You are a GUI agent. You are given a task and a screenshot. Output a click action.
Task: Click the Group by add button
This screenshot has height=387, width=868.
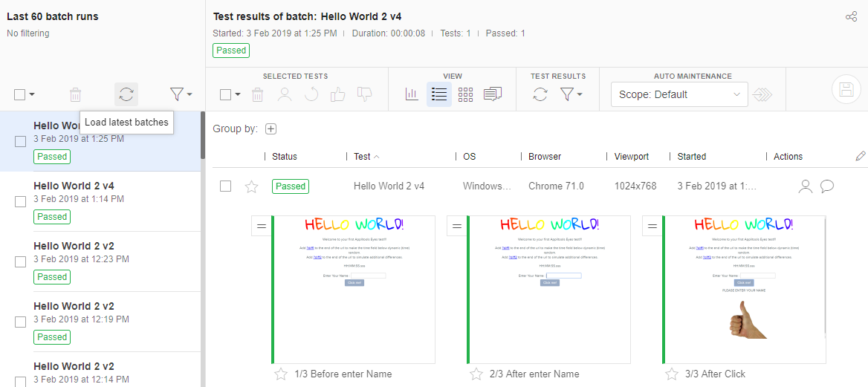click(271, 129)
